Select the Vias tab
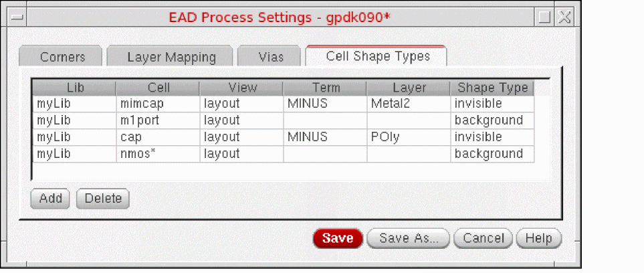The image size is (644, 273). pyautogui.click(x=271, y=57)
